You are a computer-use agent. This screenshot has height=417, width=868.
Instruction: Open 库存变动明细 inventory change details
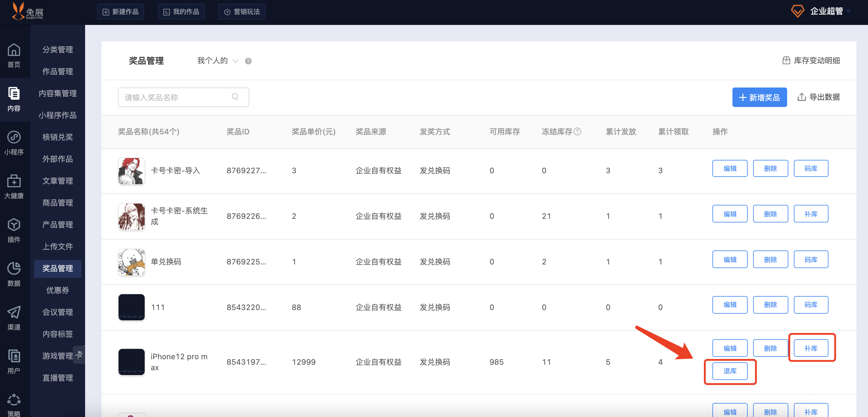(811, 61)
